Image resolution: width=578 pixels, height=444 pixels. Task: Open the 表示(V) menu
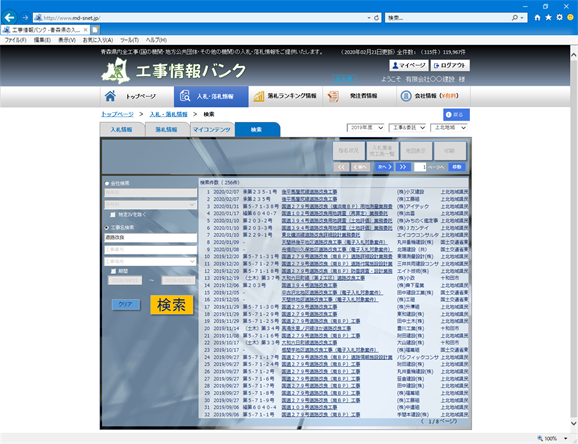pos(67,40)
